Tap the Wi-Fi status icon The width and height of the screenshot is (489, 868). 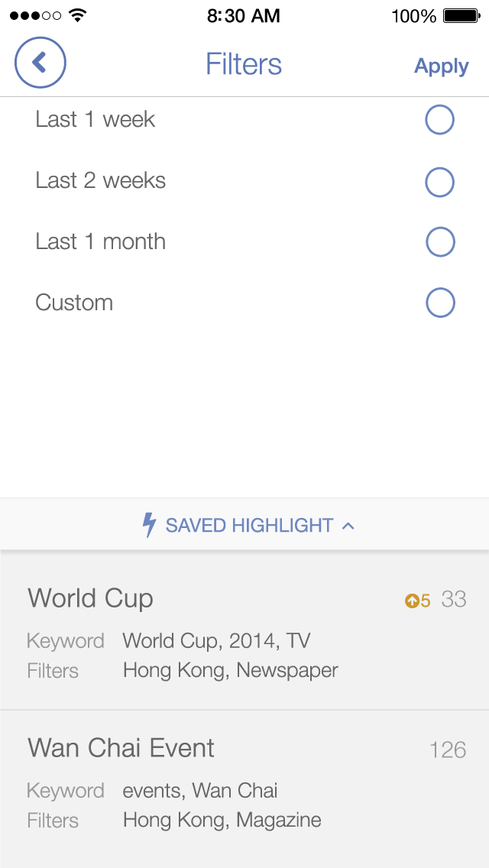click(x=77, y=15)
